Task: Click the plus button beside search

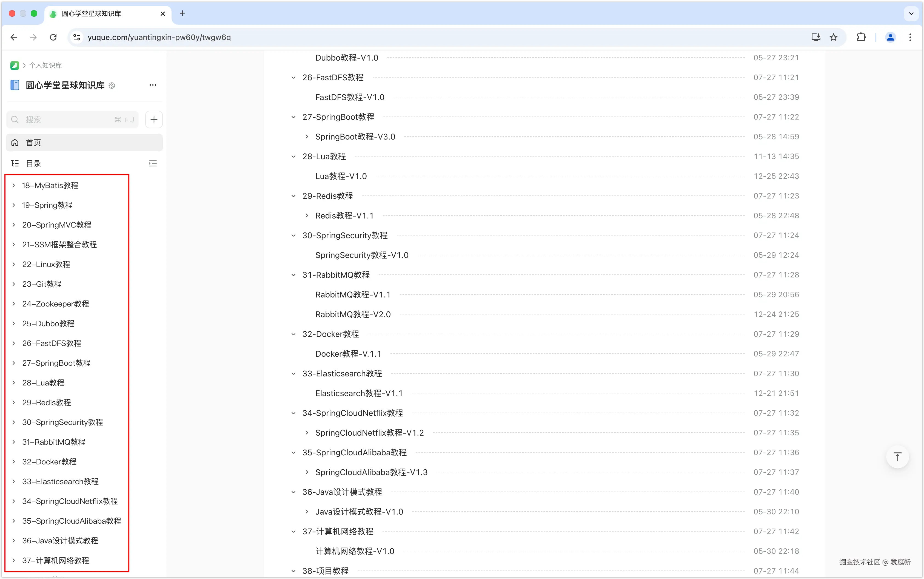Action: tap(154, 120)
